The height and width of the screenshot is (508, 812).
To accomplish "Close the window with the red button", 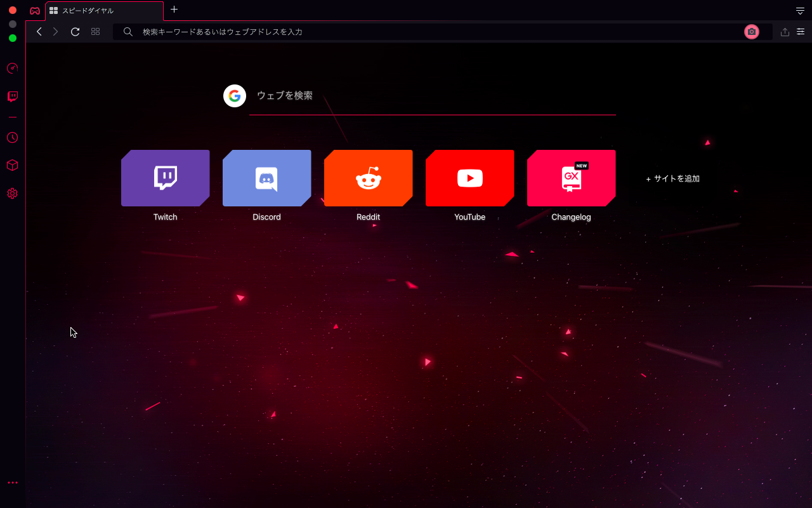I will pyautogui.click(x=13, y=10).
